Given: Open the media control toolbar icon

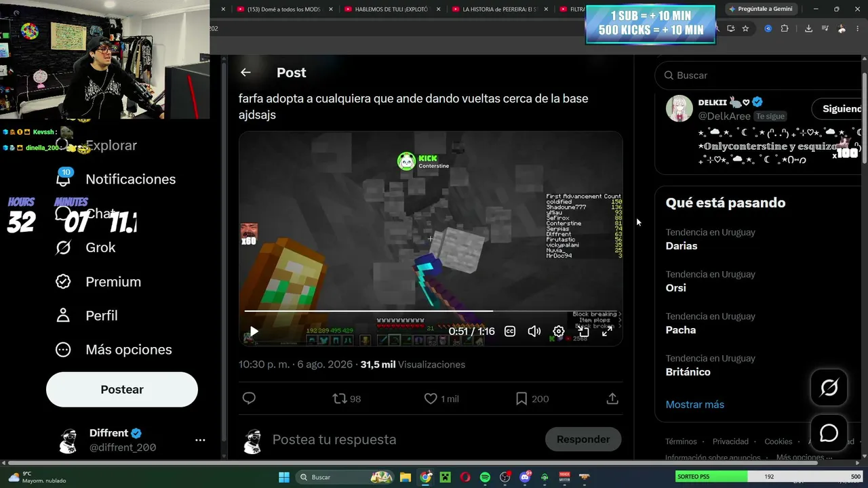Looking at the screenshot, I should click(x=825, y=28).
